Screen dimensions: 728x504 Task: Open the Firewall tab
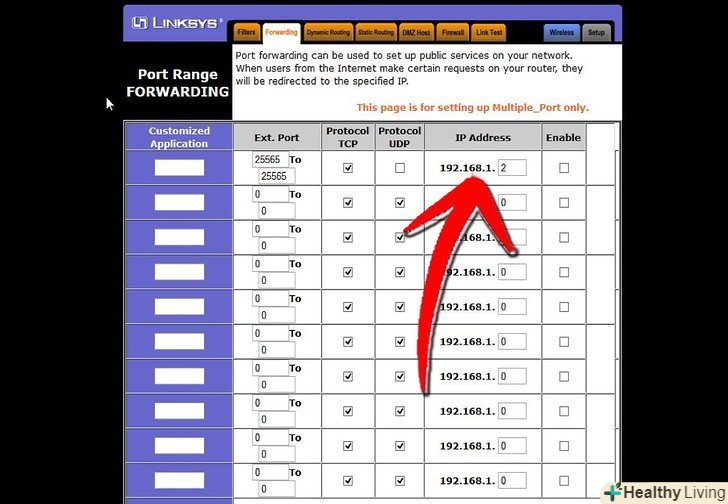coord(453,32)
